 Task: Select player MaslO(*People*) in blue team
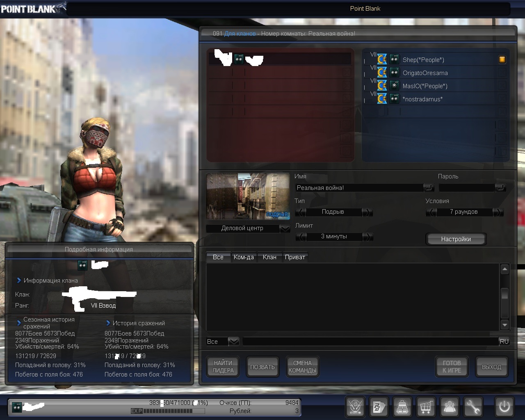pyautogui.click(x=425, y=86)
